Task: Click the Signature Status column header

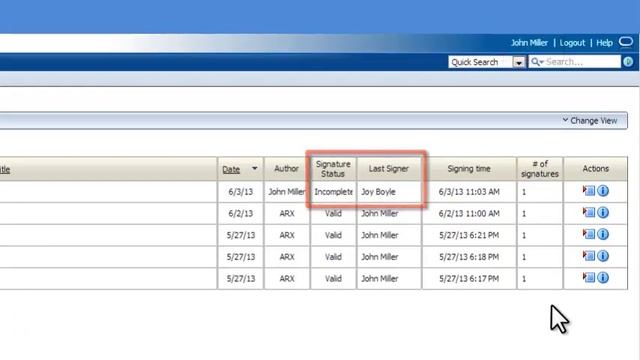Action: coord(333,169)
